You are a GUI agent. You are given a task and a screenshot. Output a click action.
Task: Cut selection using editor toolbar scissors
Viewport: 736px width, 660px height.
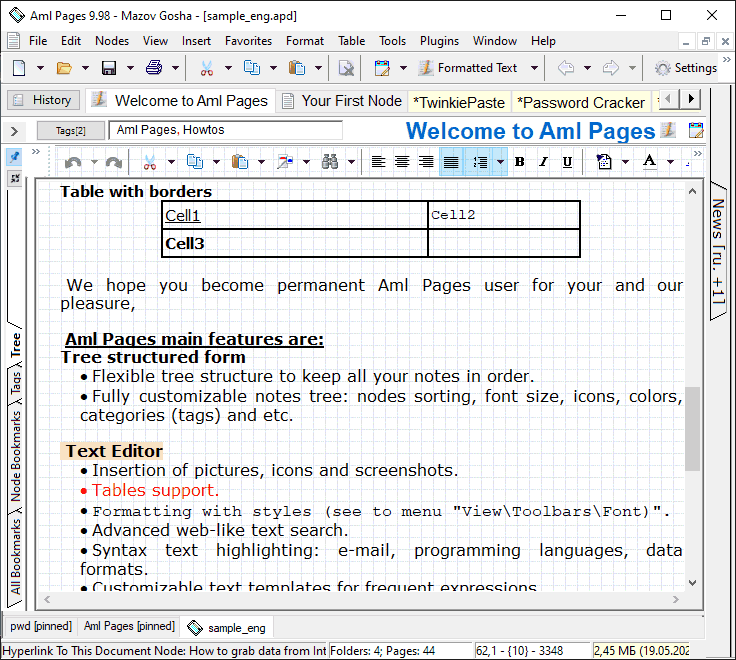[x=150, y=162]
